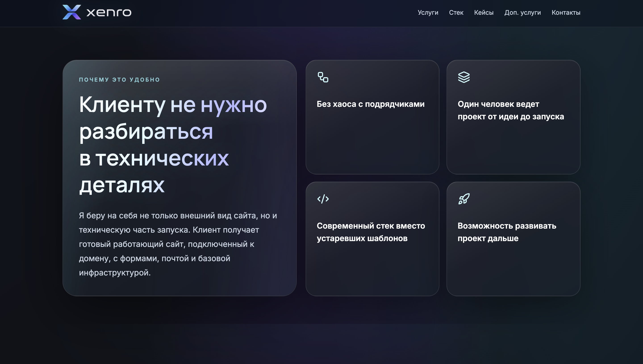Click the rocket icon
This screenshot has width=643, height=364.
pyautogui.click(x=464, y=199)
